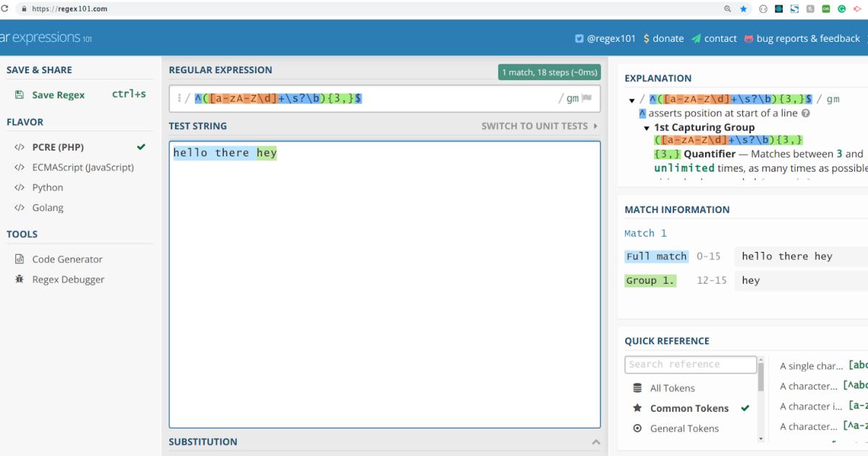Click the 'hello there hey' full match value

pyautogui.click(x=787, y=256)
